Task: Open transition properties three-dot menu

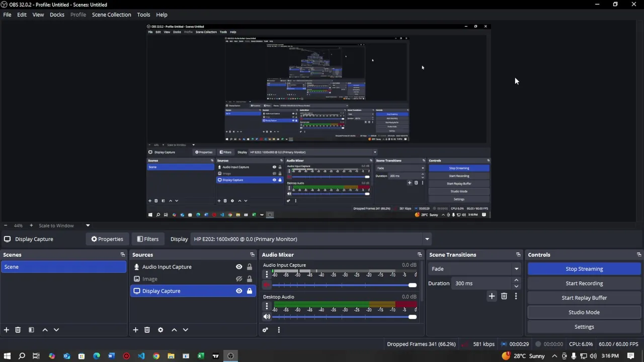Action: coord(516,296)
